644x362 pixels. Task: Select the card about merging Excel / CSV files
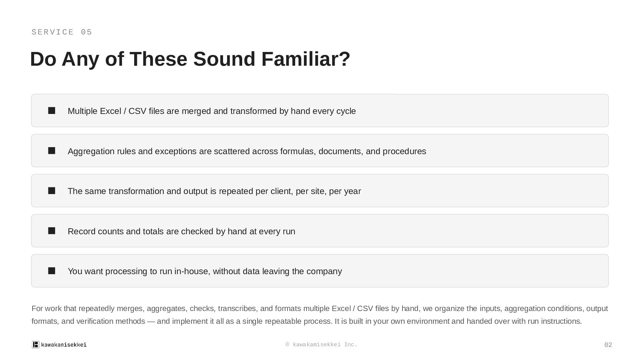(320, 111)
